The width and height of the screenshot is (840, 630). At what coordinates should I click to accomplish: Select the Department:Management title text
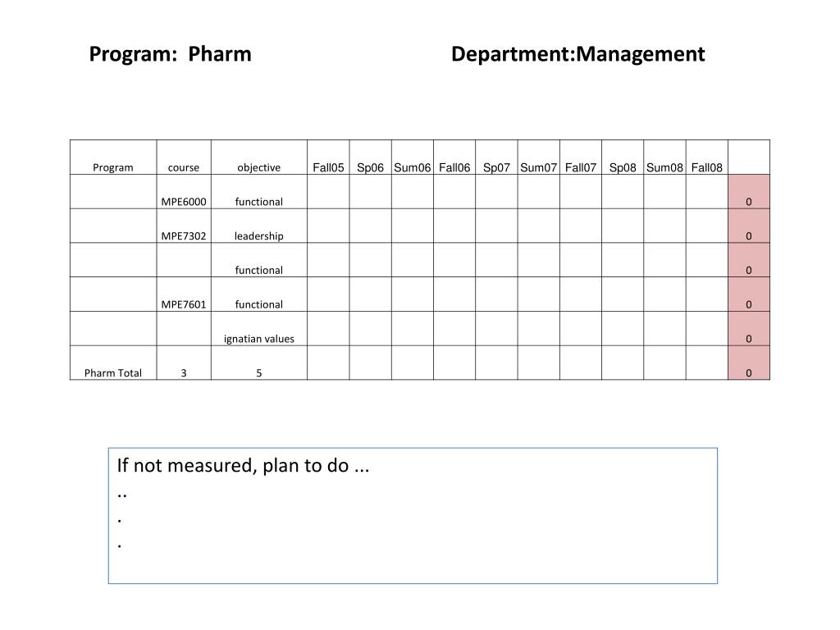[x=578, y=54]
